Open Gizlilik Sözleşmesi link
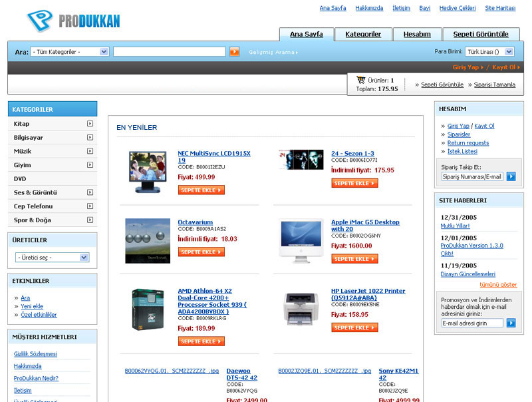Viewport: 532px width, 402px height. point(35,354)
